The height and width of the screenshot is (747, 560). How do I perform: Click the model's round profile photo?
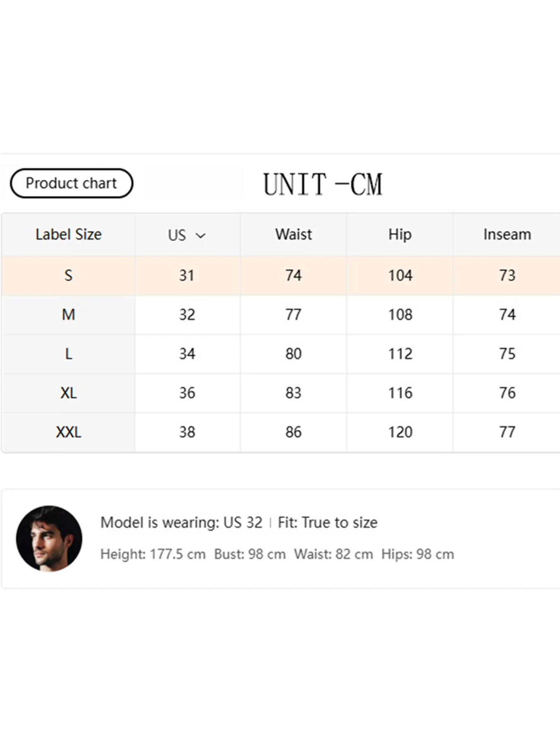click(49, 538)
